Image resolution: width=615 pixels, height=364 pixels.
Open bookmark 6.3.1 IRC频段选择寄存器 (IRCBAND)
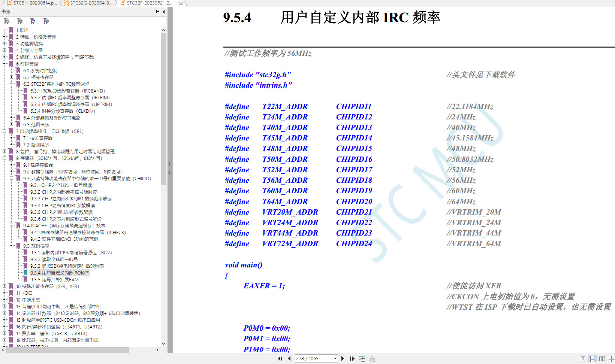[x=67, y=91]
